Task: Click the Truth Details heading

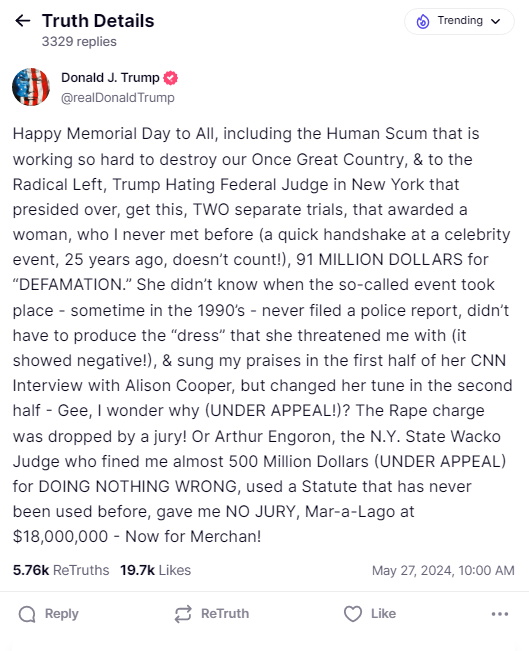Action: [x=98, y=21]
